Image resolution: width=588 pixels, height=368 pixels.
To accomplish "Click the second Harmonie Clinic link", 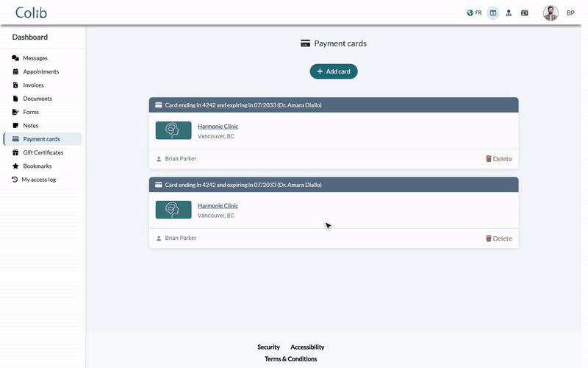I will tap(218, 206).
